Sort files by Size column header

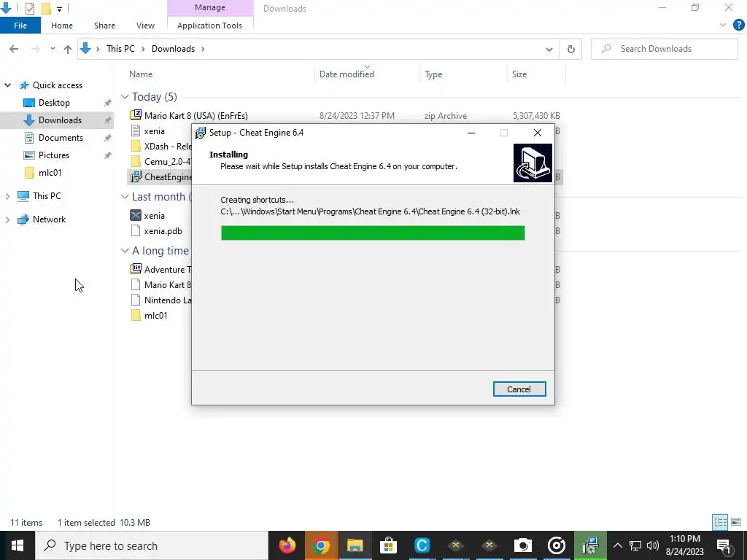pyautogui.click(x=519, y=74)
